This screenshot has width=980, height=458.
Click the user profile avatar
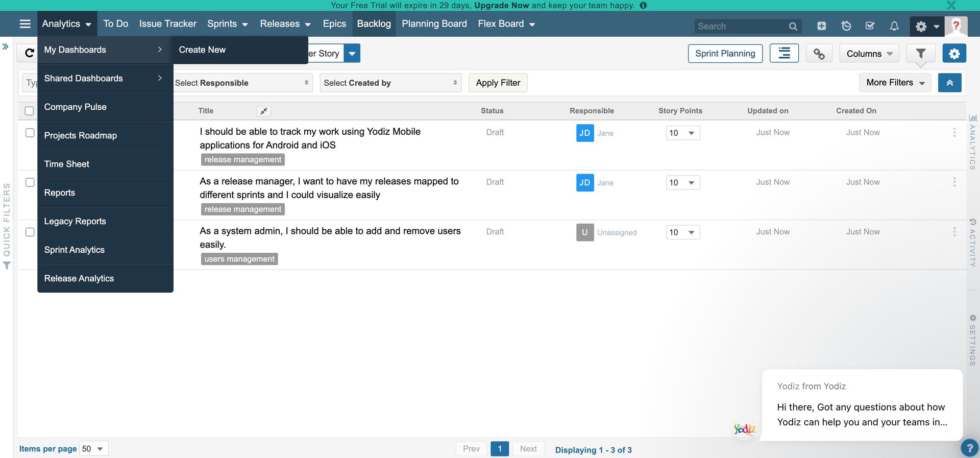pos(956,26)
